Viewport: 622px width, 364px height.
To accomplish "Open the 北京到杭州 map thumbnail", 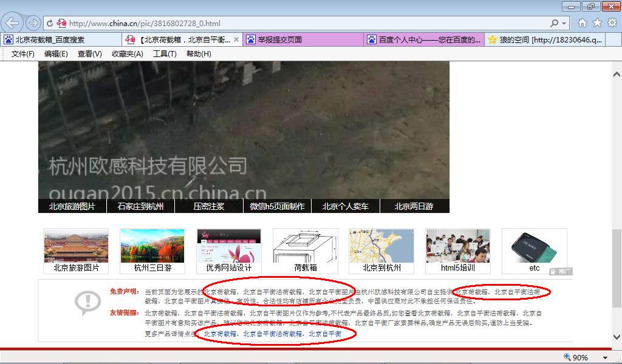I will [381, 251].
